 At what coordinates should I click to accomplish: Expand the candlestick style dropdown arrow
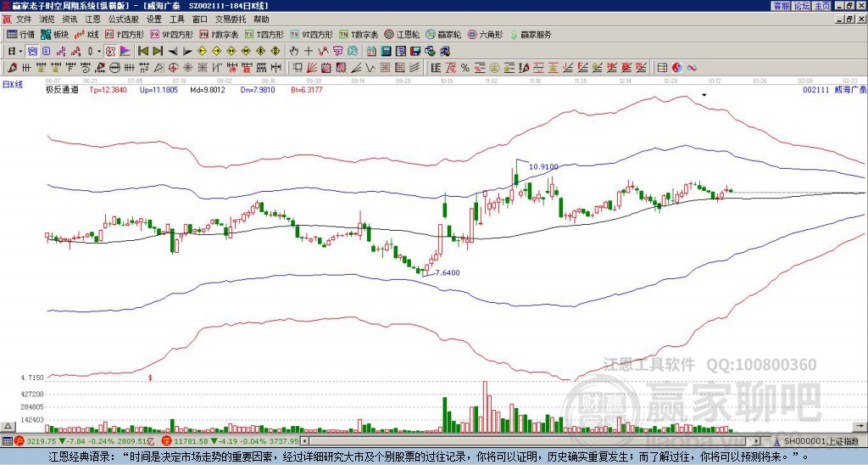99,51
